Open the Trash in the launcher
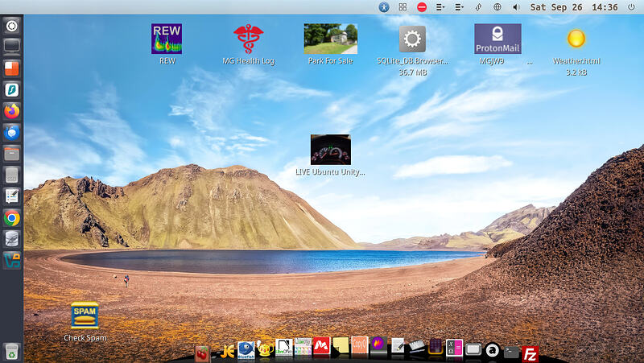 point(11,352)
